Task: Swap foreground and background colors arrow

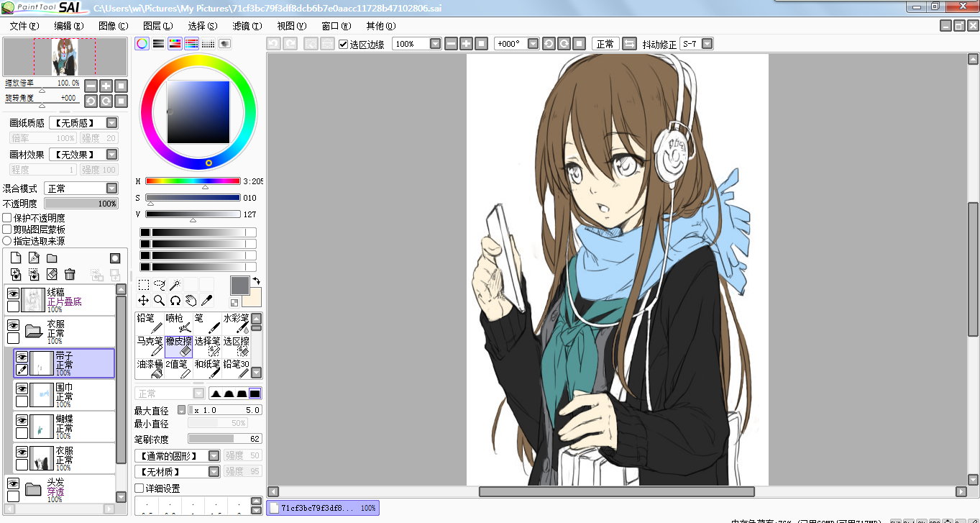Action: click(x=256, y=281)
